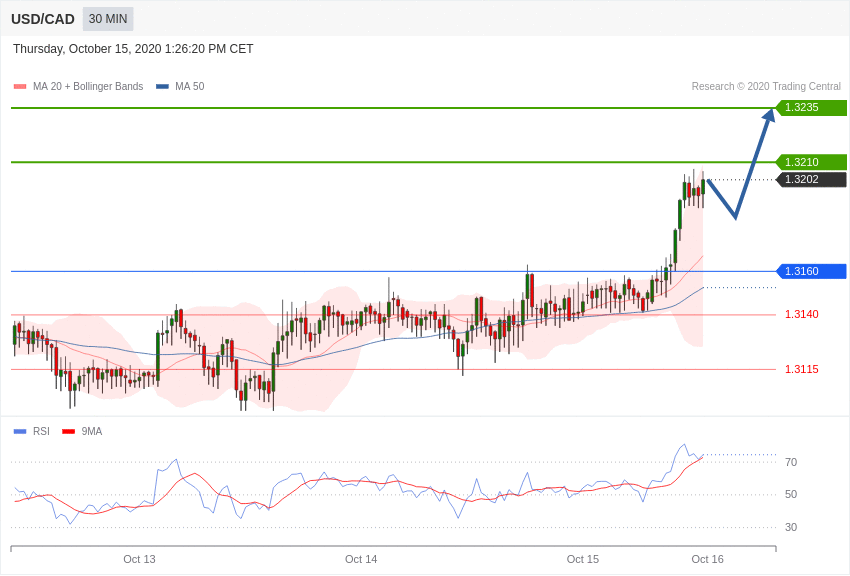The width and height of the screenshot is (850, 576).
Task: Click the MA 50 legend label
Action: [190, 86]
